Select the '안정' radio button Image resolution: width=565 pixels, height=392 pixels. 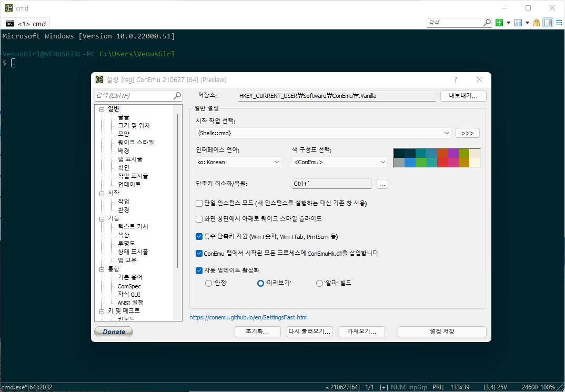tap(208, 283)
